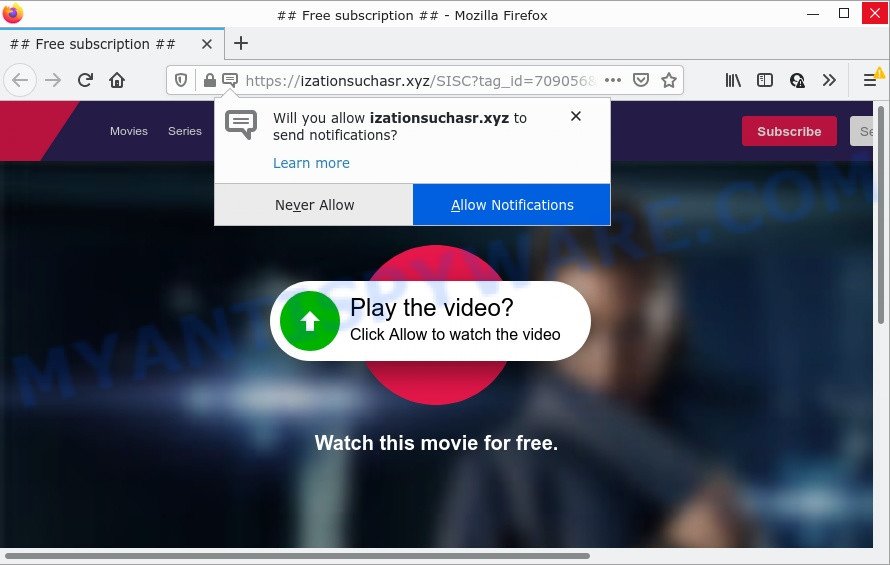Open Firefox hamburger menu
This screenshot has width=890, height=565.
coord(870,80)
